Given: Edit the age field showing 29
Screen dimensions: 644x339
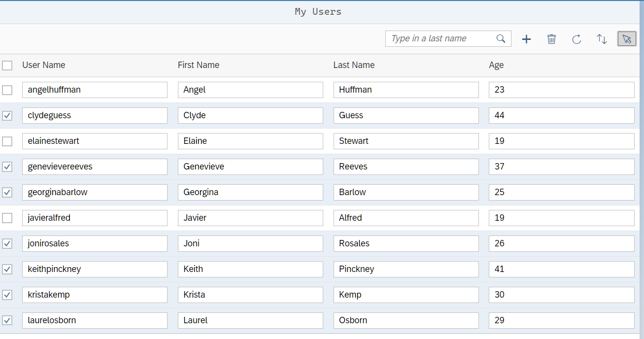Looking at the screenshot, I should [562, 320].
